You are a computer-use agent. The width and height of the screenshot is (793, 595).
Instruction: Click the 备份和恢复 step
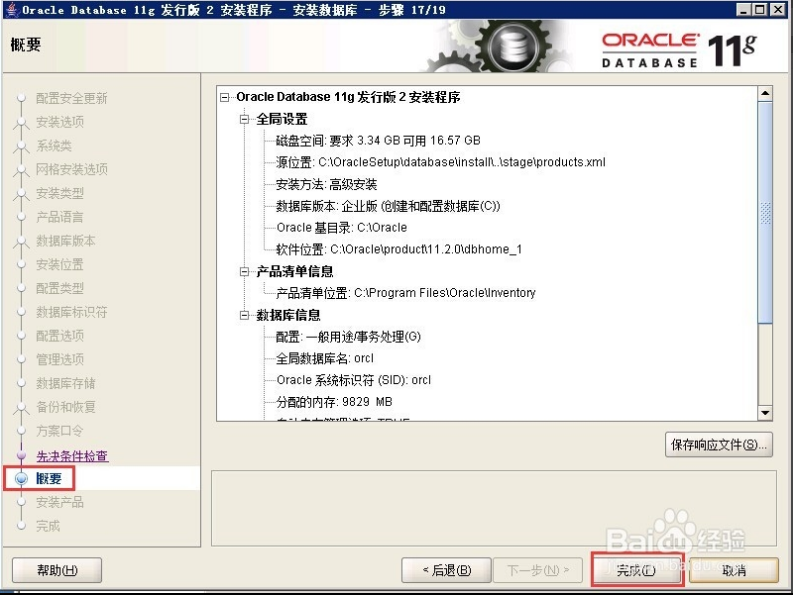pos(66,407)
